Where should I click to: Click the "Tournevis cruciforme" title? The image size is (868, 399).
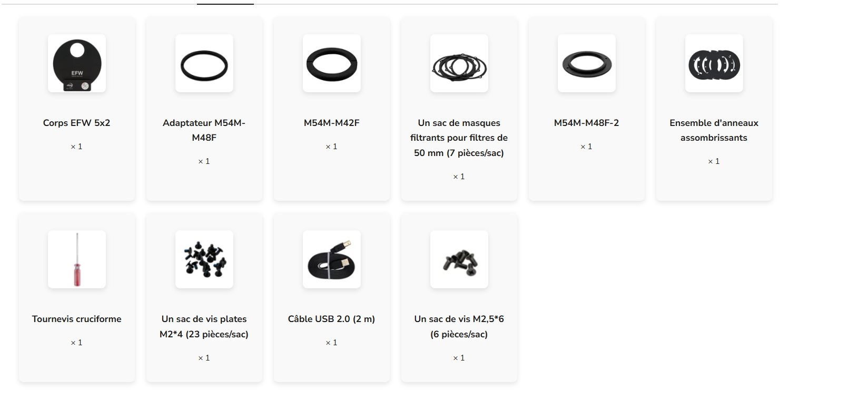(x=77, y=319)
